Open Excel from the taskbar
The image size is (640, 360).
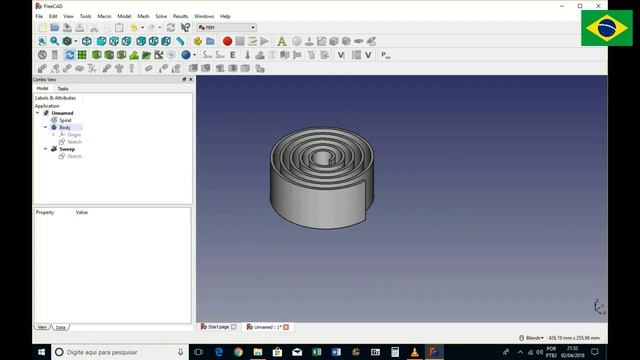(x=317, y=352)
